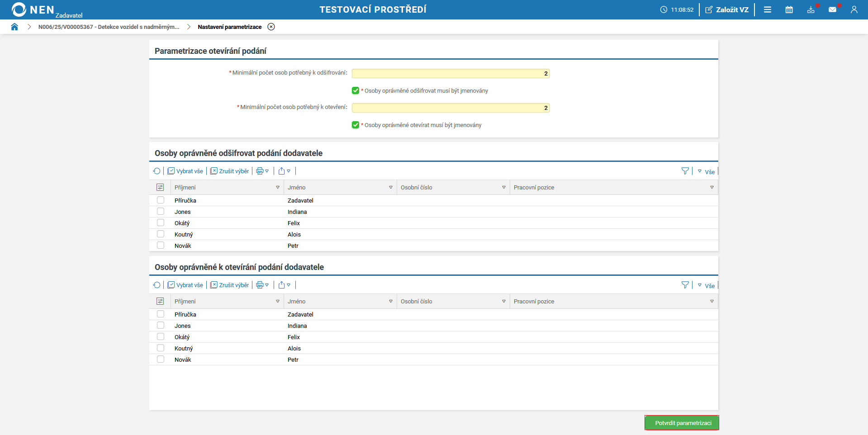Open the user profile icon
Image resolution: width=868 pixels, height=435 pixels.
854,9
